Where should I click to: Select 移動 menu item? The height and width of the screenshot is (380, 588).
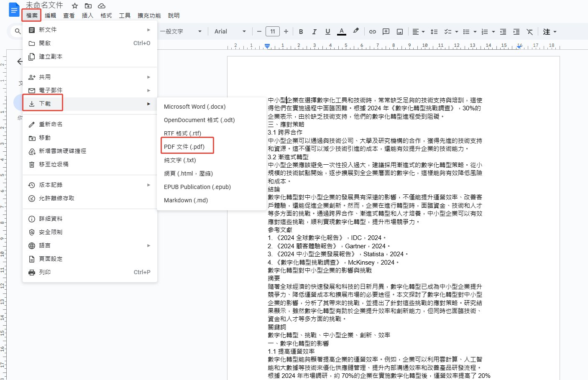(90, 138)
